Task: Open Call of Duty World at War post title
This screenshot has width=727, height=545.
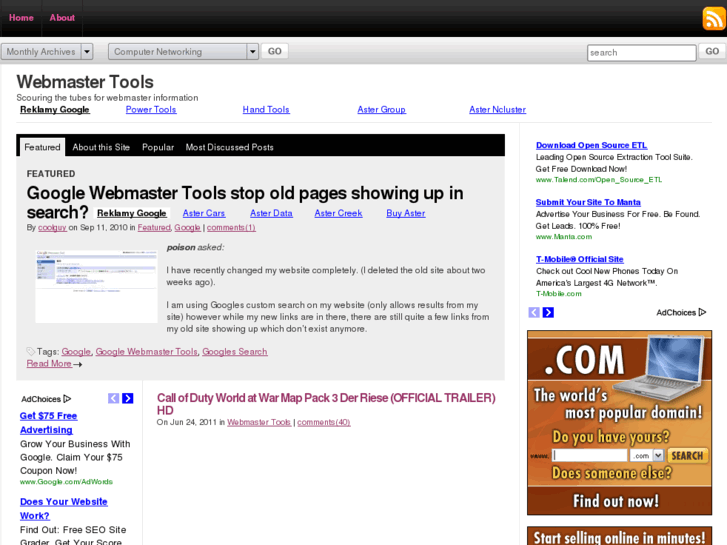Action: (x=326, y=404)
